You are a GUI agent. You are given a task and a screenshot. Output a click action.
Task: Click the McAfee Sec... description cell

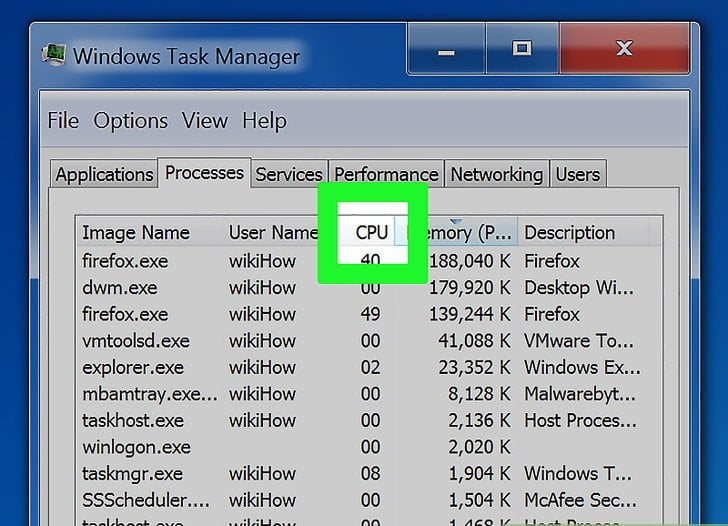click(x=580, y=500)
